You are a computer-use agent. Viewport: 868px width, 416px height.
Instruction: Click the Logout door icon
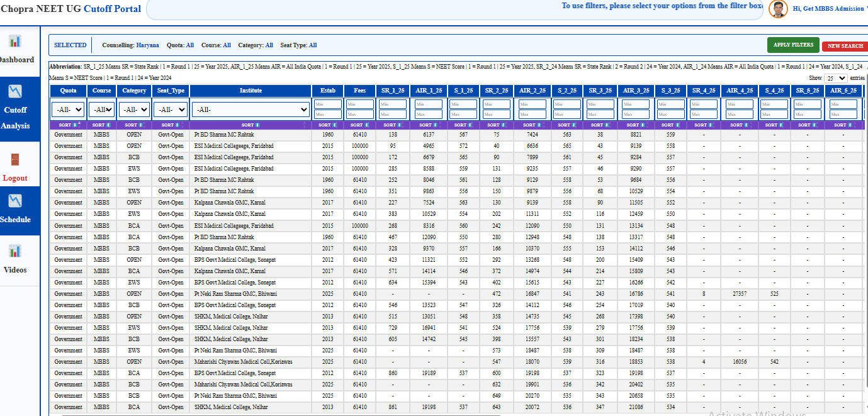tap(15, 160)
